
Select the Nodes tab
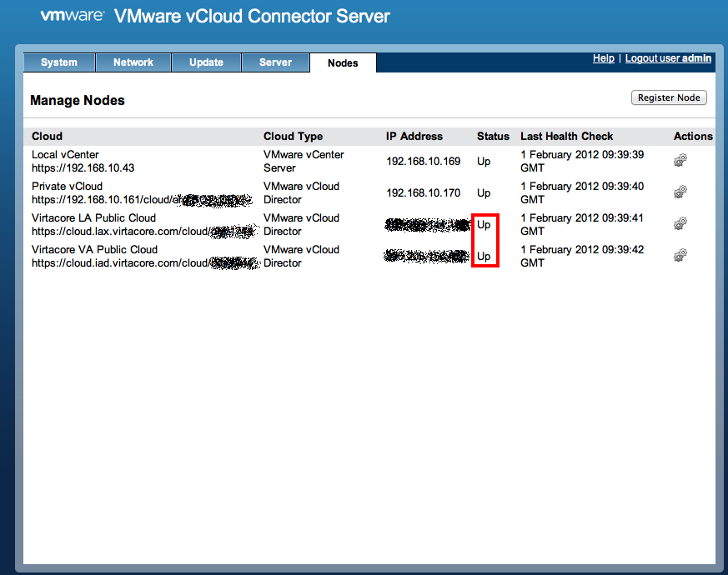(x=343, y=62)
